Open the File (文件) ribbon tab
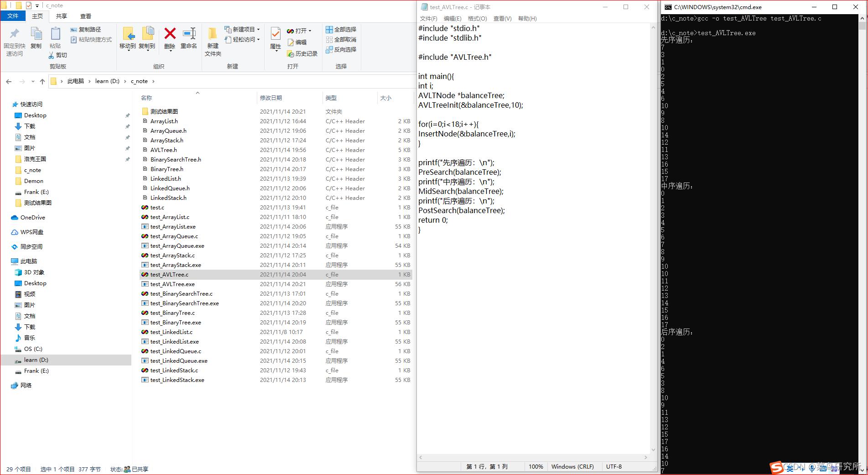The image size is (868, 475). point(13,16)
